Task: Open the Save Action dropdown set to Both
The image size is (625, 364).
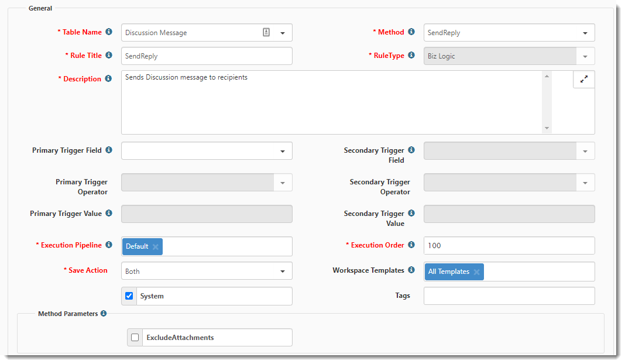Action: coord(282,272)
